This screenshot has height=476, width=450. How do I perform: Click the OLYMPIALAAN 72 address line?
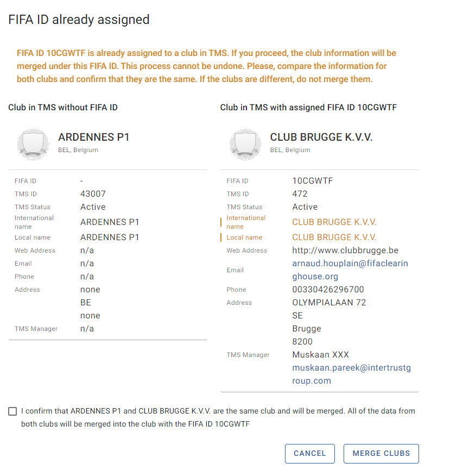point(329,303)
